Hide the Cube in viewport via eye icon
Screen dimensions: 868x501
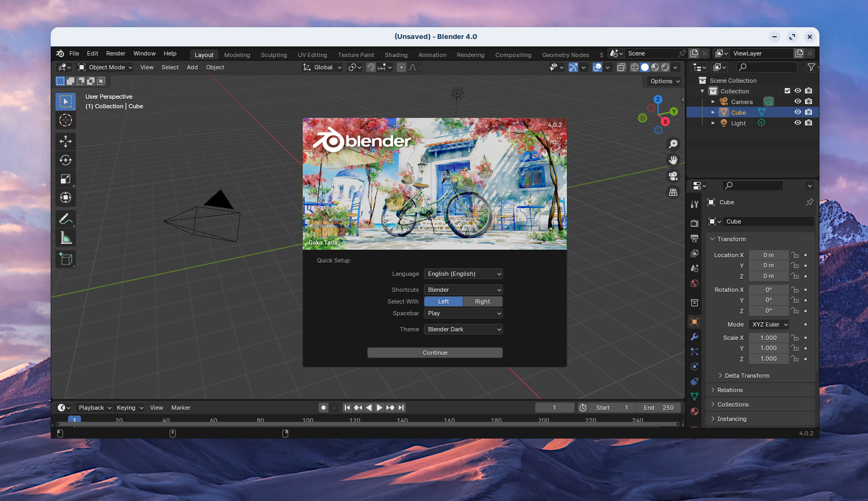(x=798, y=112)
